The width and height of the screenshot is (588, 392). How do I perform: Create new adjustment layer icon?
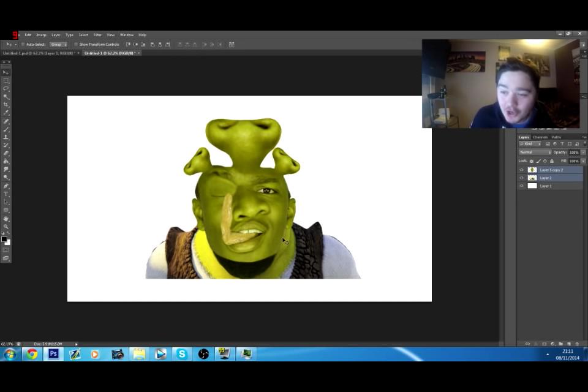coord(552,344)
